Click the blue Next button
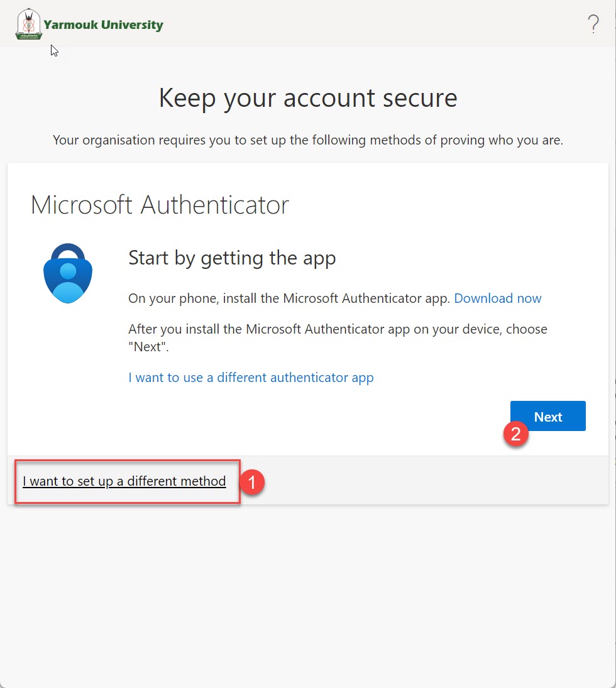Image resolution: width=616 pixels, height=688 pixels. [x=548, y=416]
